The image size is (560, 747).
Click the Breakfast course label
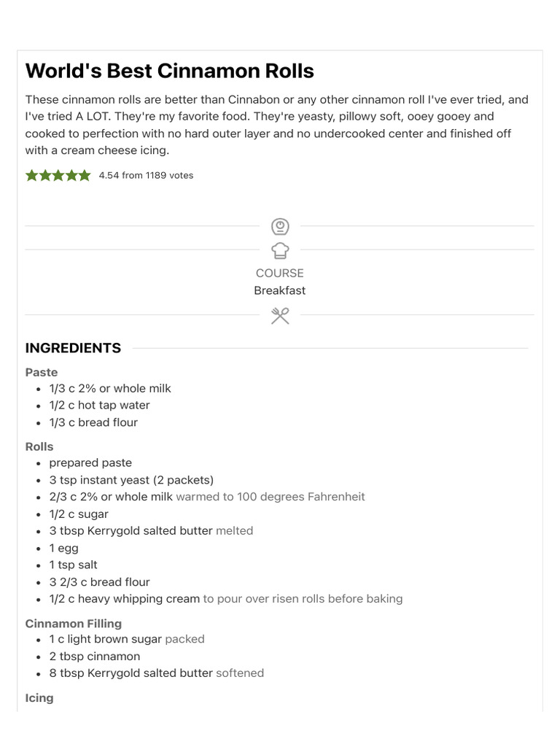click(x=280, y=290)
